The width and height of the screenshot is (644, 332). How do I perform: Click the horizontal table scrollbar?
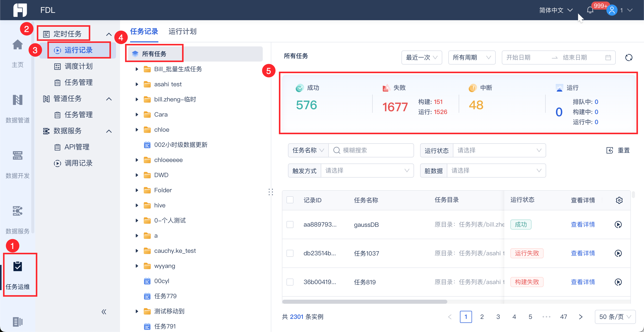(x=365, y=302)
